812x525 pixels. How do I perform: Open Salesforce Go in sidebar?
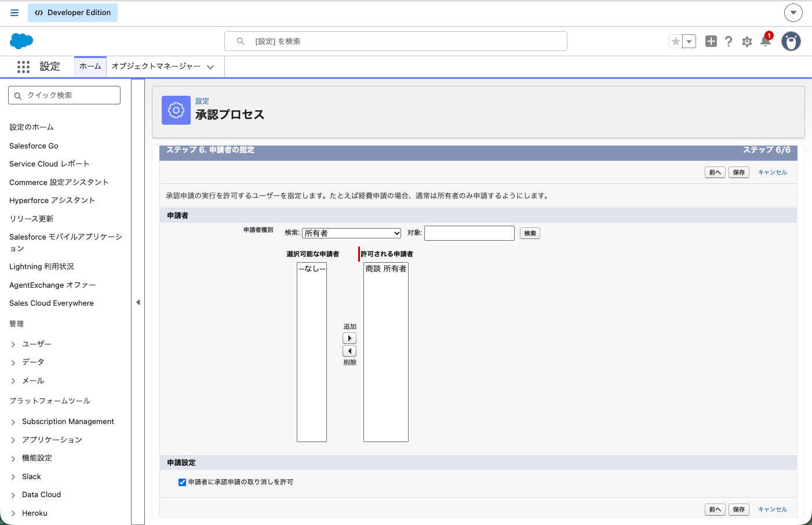click(x=34, y=146)
